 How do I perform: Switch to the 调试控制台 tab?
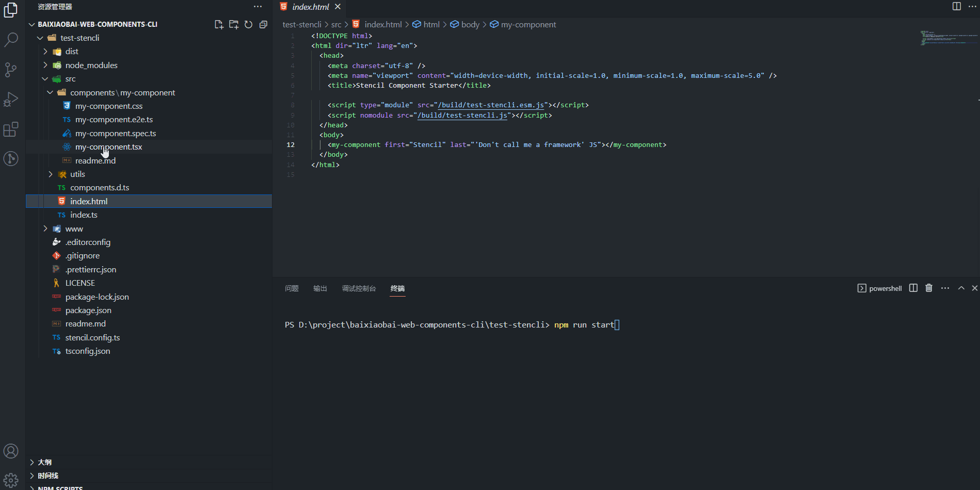[359, 288]
